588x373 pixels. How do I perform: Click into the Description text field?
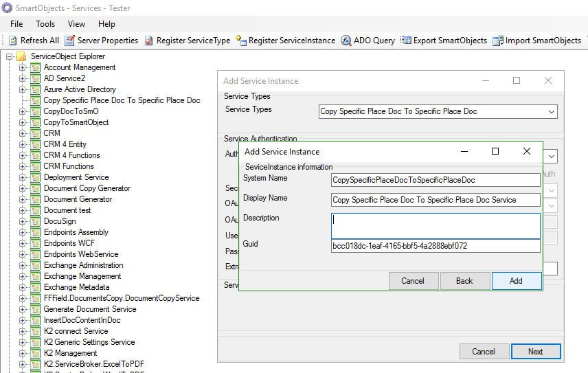tap(436, 225)
